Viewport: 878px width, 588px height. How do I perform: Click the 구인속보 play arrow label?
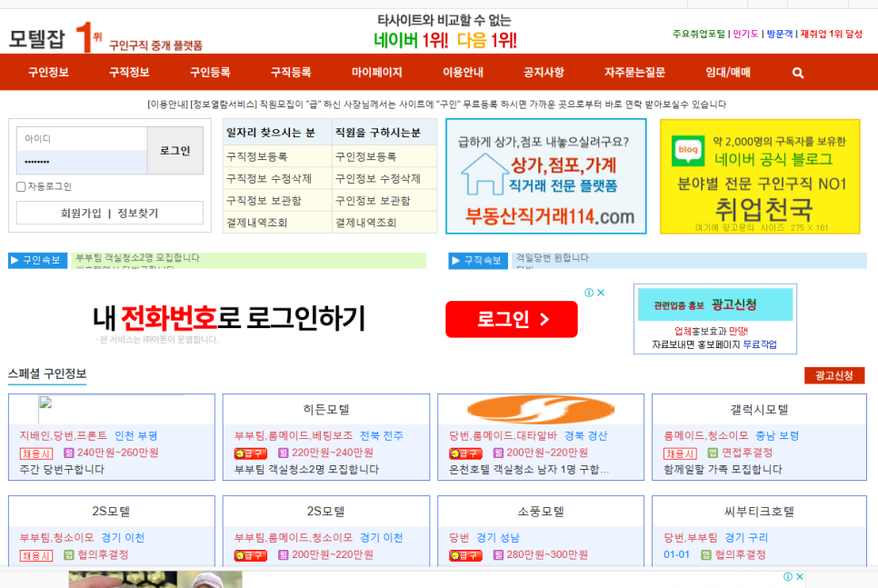click(x=37, y=261)
